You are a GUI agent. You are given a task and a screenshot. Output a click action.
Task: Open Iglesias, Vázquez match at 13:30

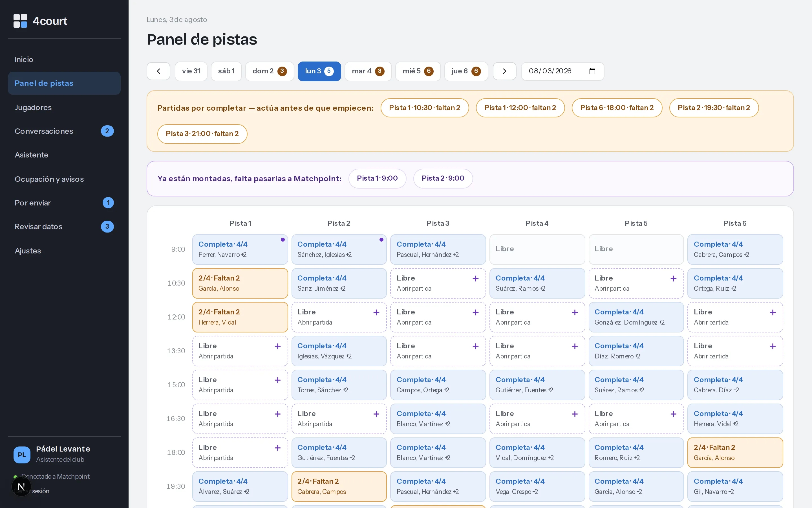(339, 351)
